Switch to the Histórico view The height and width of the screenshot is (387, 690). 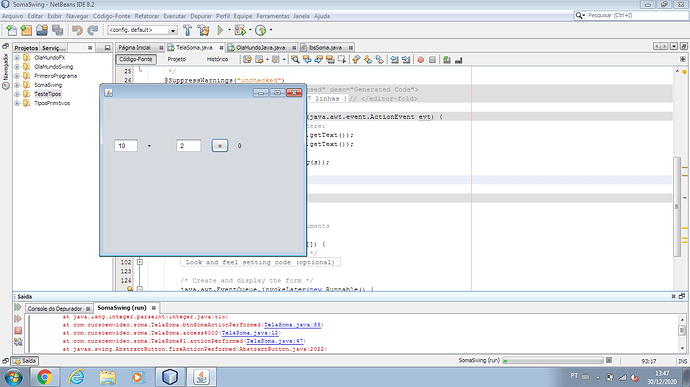coord(217,59)
